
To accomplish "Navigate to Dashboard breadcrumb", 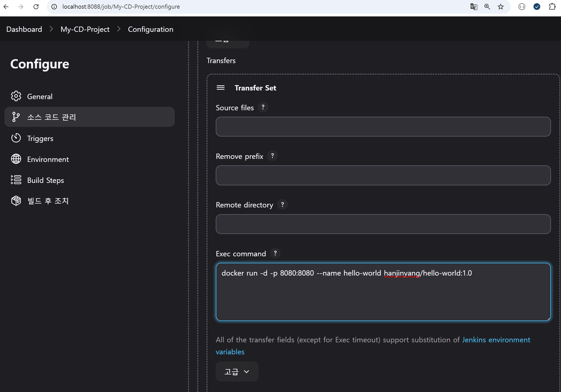I will click(x=24, y=29).
